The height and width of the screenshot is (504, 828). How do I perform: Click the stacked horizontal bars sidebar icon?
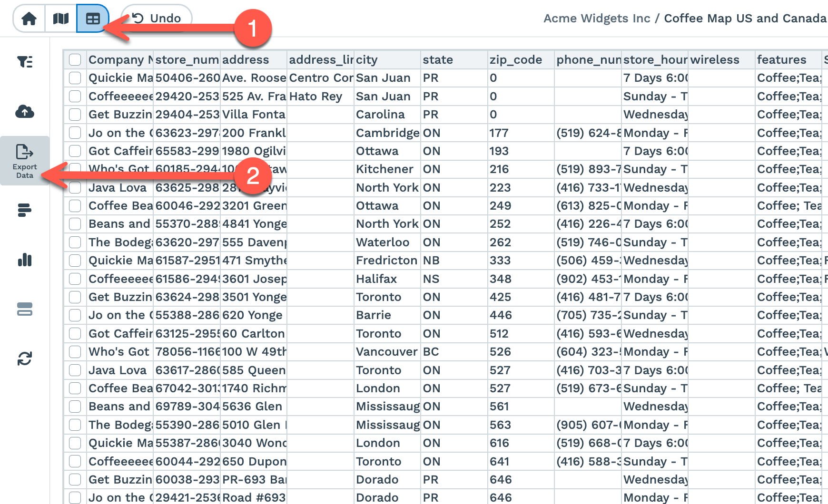tap(25, 210)
